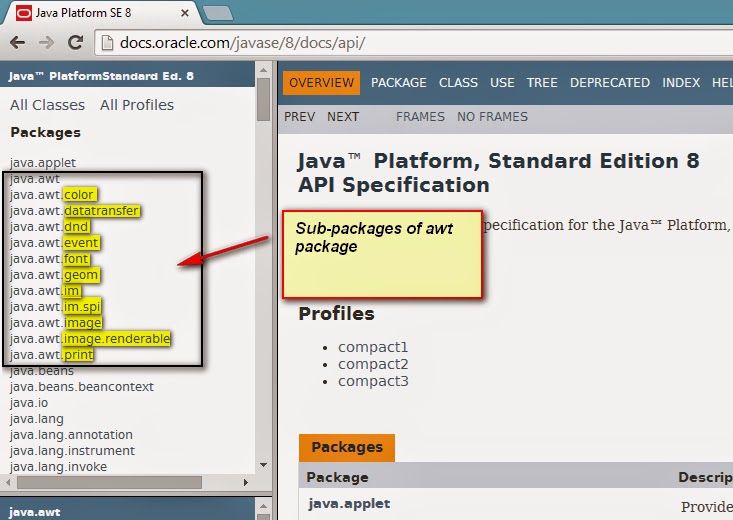733x520 pixels.
Task: Open the compact1 profile link
Action: [373, 347]
